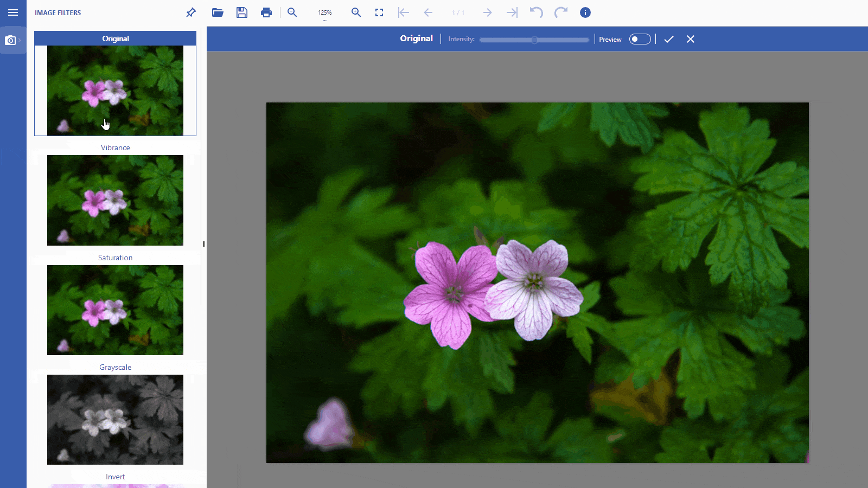Select the Saturation filter thumbnail

click(x=115, y=310)
